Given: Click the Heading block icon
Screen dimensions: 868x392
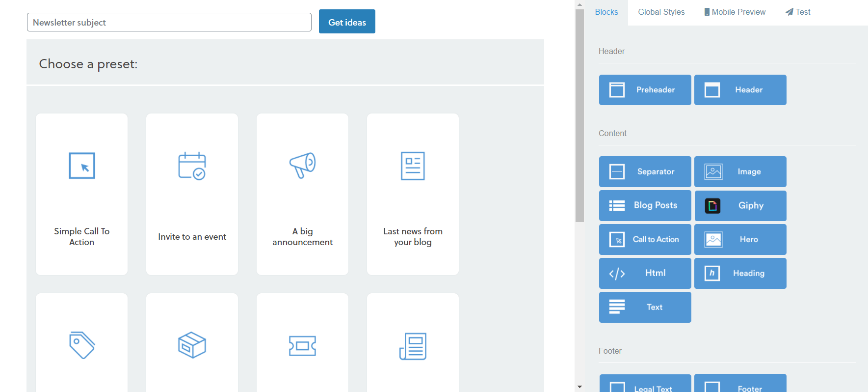Looking at the screenshot, I should (712, 273).
